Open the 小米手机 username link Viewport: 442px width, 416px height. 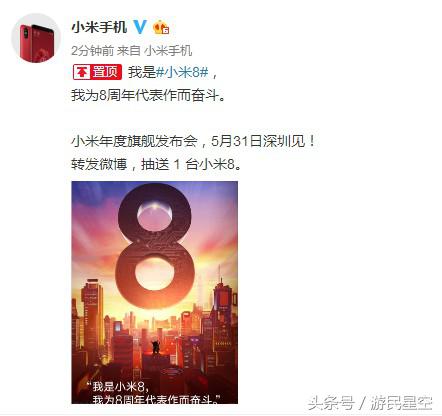click(x=99, y=27)
